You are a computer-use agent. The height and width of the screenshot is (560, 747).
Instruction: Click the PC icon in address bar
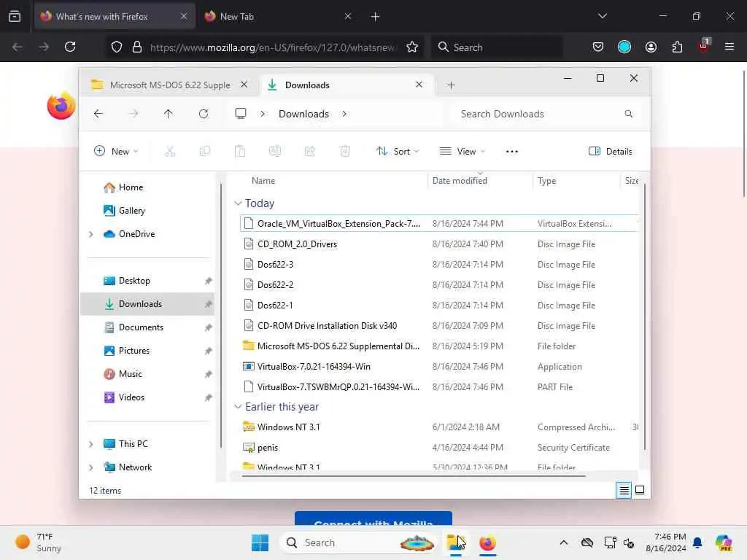[x=241, y=113]
